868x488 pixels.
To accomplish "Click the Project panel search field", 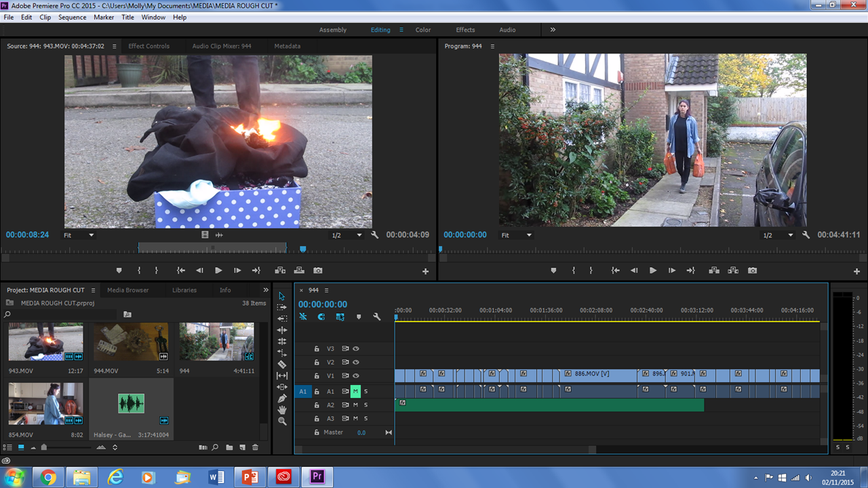I will 61,314.
